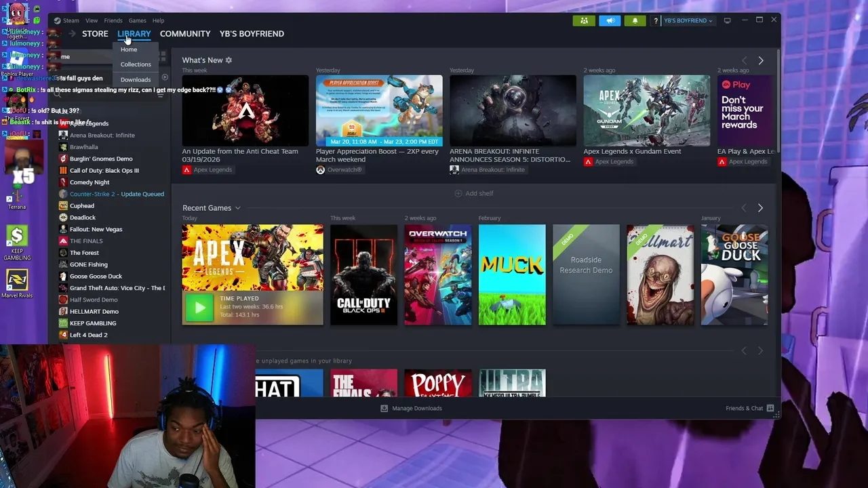The width and height of the screenshot is (868, 488).
Task: Click the Steam logo in title bar
Action: (57, 20)
